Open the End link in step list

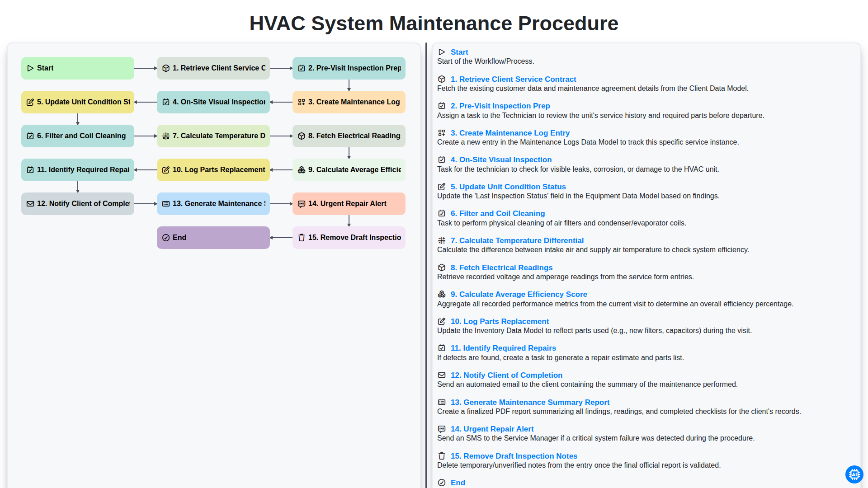(458, 483)
